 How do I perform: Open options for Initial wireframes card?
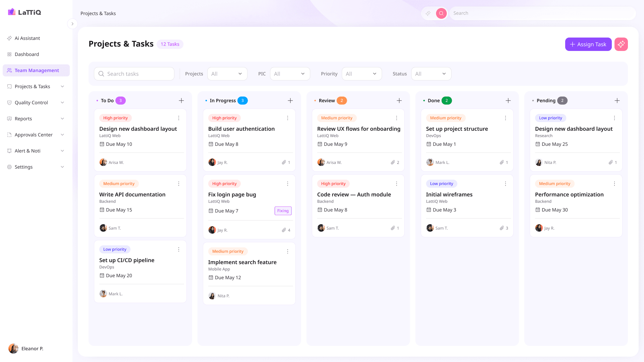pyautogui.click(x=505, y=184)
